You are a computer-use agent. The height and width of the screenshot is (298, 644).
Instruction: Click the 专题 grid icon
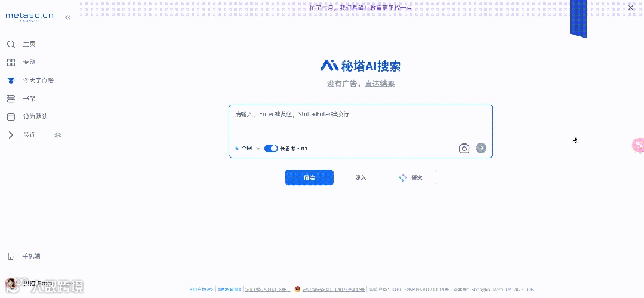pos(11,62)
